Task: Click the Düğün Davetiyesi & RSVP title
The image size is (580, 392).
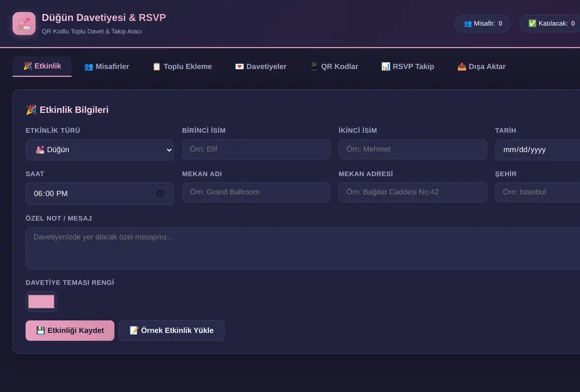Action: pyautogui.click(x=104, y=17)
